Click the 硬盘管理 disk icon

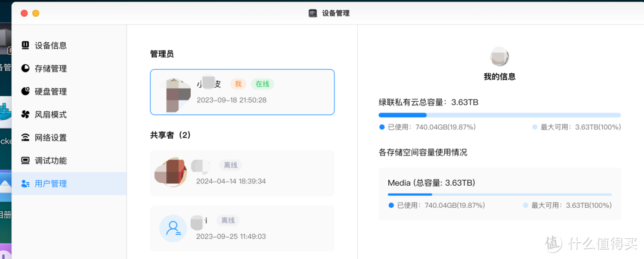click(x=26, y=92)
